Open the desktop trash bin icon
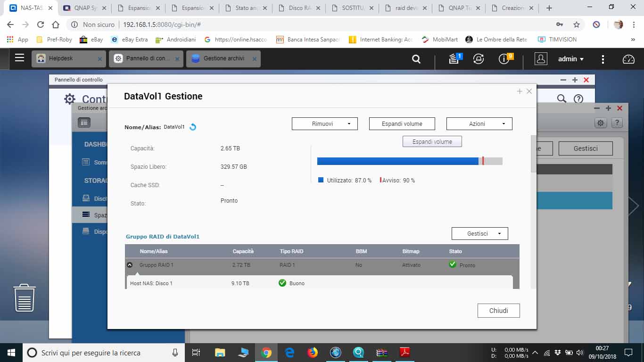This screenshot has height=362, width=644. pyautogui.click(x=25, y=297)
